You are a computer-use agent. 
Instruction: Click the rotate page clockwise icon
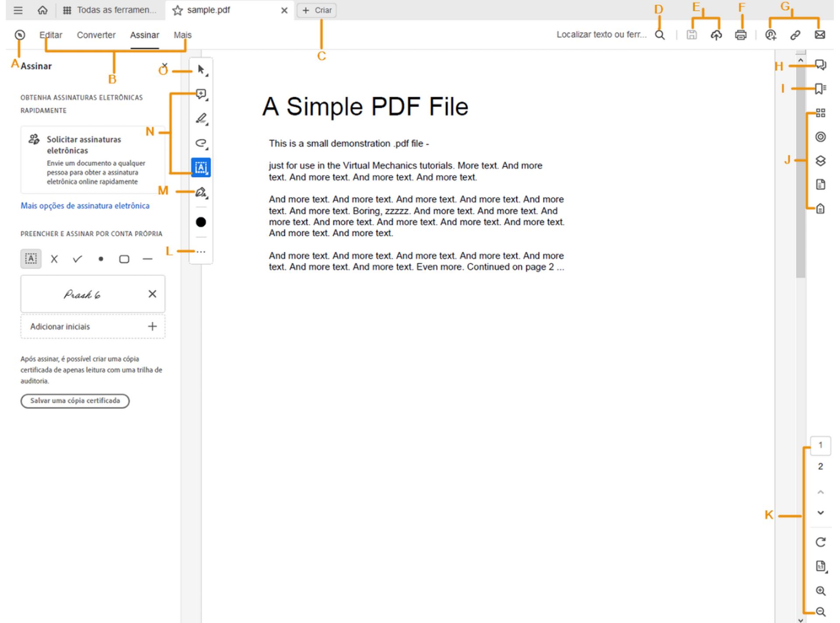820,542
